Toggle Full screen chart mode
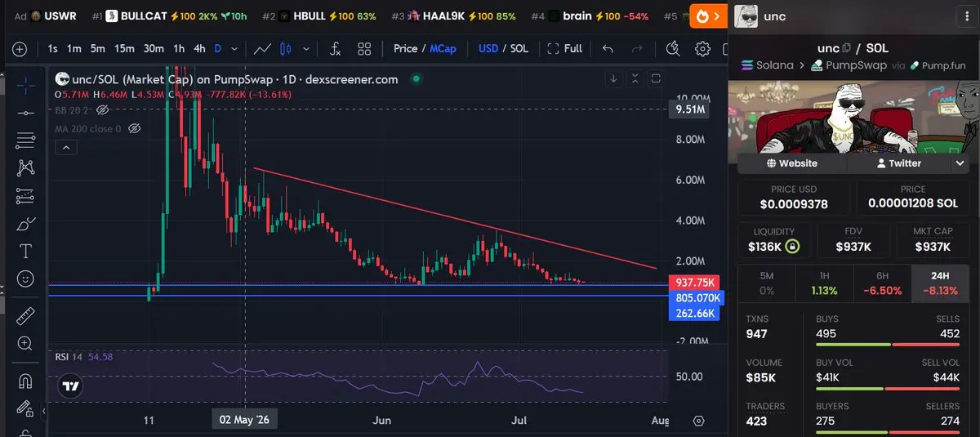Image resolution: width=980 pixels, height=437 pixels. 565,49
